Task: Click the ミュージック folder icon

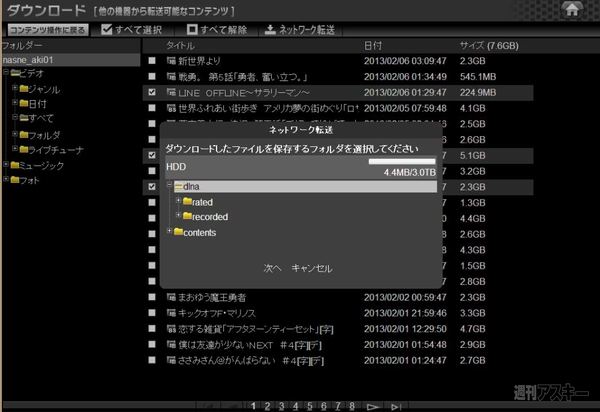Action: 15,165
